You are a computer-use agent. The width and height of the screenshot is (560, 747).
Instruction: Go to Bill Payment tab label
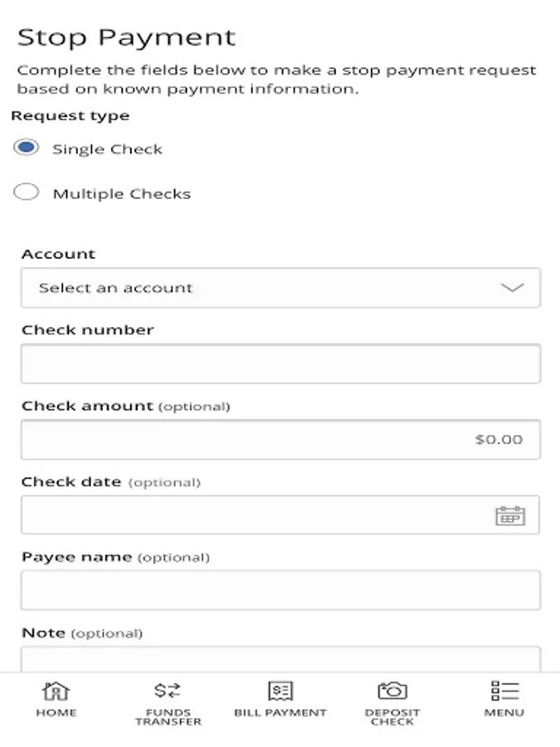point(280,713)
